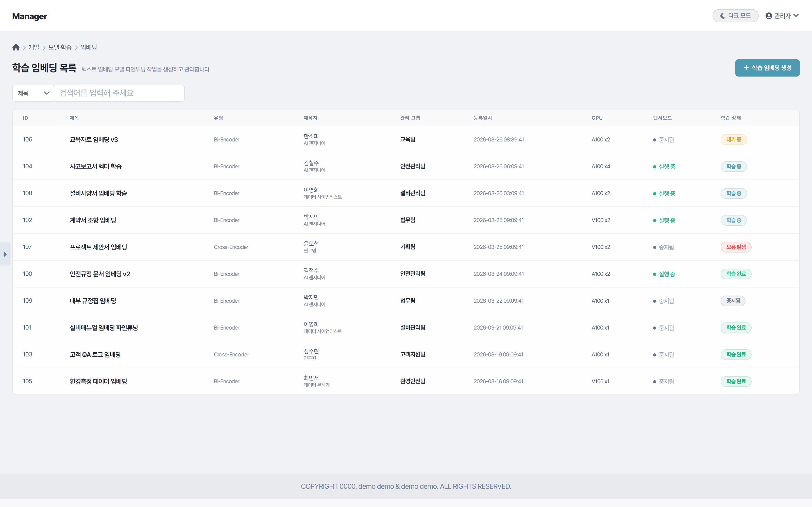Click the search keyword input field

click(x=119, y=93)
